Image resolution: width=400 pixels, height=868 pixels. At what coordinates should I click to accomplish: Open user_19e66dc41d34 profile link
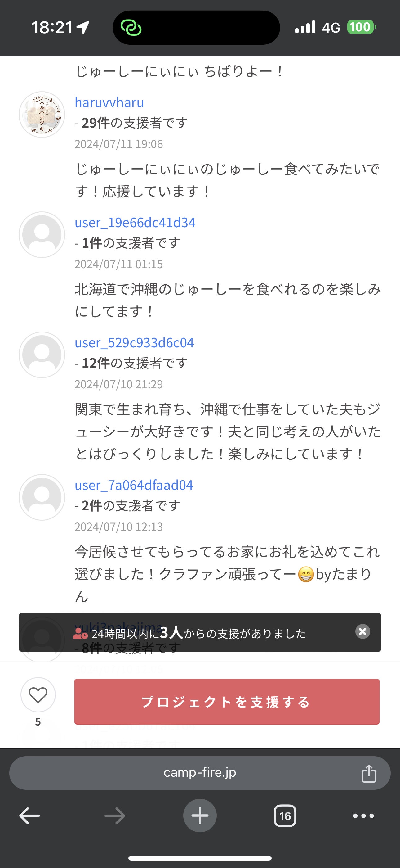(135, 223)
